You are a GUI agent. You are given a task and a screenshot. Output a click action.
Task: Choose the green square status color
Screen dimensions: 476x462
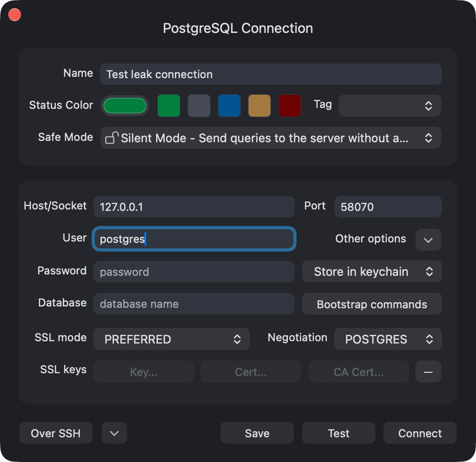tap(169, 106)
